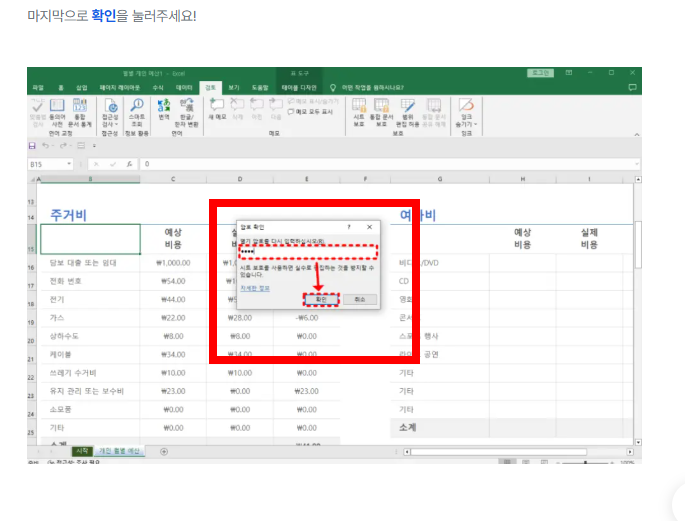Click the vertical scrollbar down arrow
This screenshot has height=521, width=685.
pyautogui.click(x=638, y=442)
